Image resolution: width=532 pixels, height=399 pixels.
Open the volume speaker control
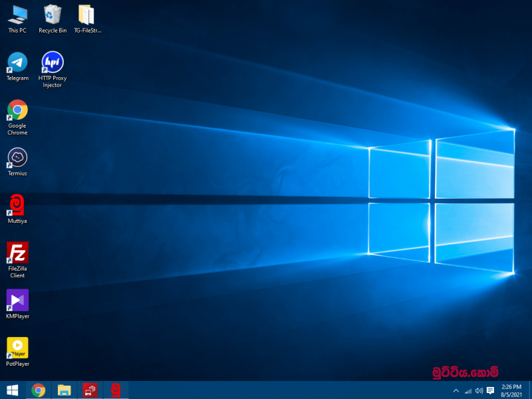479,390
